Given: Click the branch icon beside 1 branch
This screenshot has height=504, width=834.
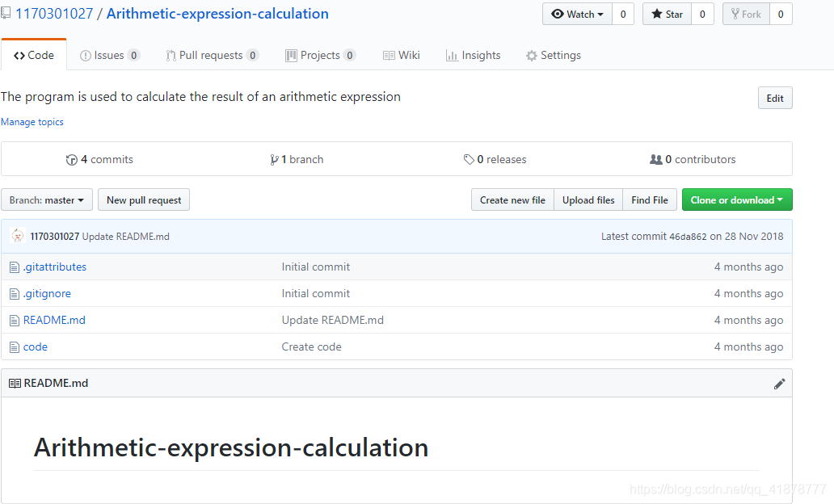Looking at the screenshot, I should [274, 159].
